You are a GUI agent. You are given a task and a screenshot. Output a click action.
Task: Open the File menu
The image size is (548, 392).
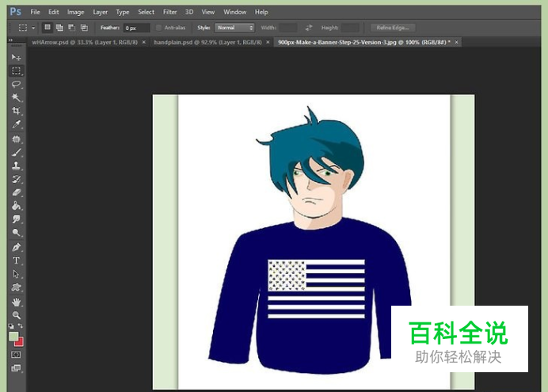(35, 12)
